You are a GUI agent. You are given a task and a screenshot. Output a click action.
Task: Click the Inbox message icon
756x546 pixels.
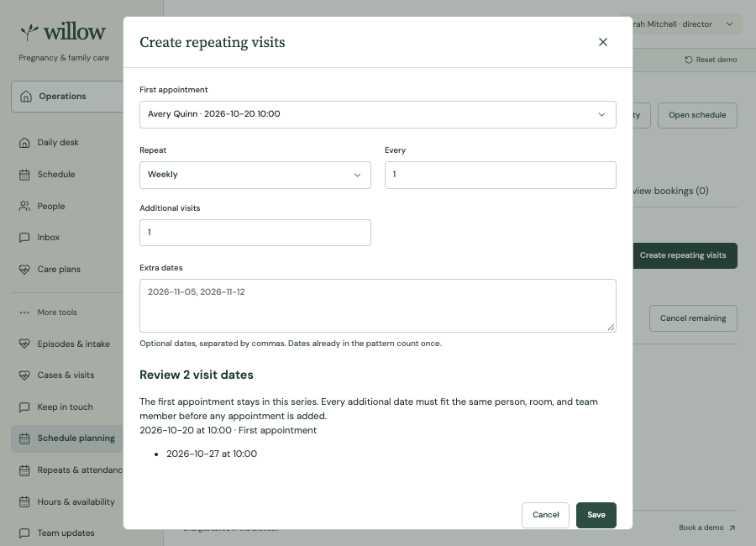pos(24,238)
